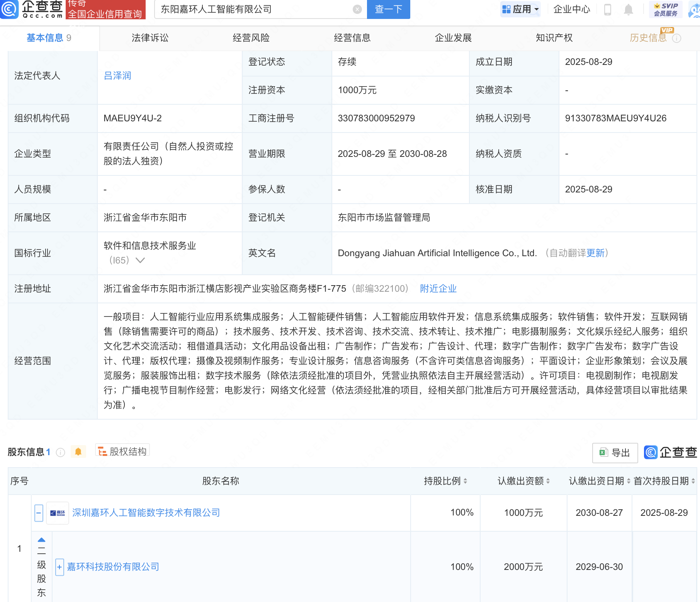
Task: Click 更新 next to the English name
Action: click(x=595, y=253)
